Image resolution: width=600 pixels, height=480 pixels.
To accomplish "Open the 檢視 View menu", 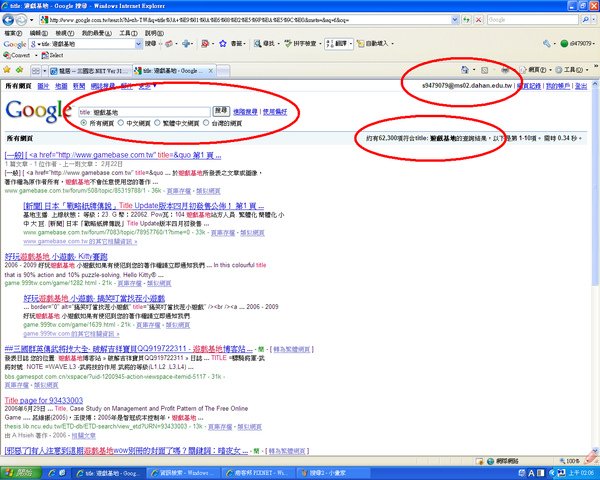I will coord(64,33).
